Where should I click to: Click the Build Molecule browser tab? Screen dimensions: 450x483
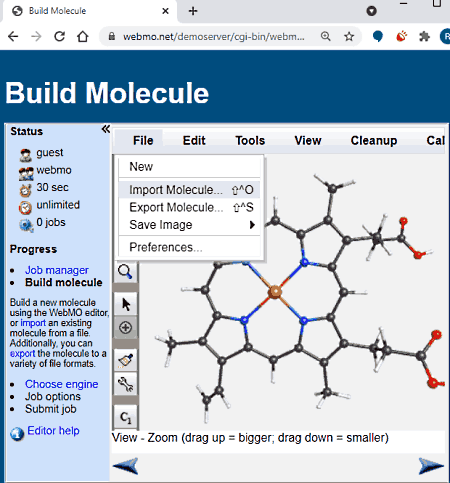coord(90,11)
